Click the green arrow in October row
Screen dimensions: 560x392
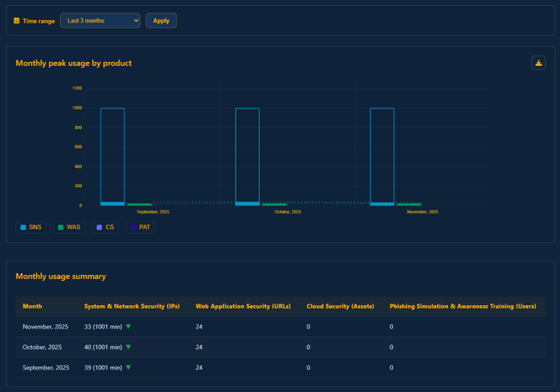pos(129,347)
